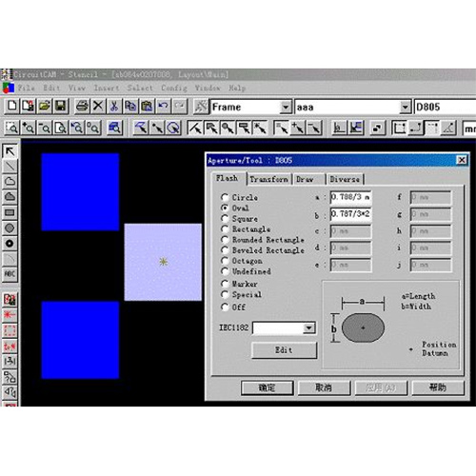Click the Print icon in toolbar
Image resolution: width=476 pixels, height=476 pixels.
(82, 106)
